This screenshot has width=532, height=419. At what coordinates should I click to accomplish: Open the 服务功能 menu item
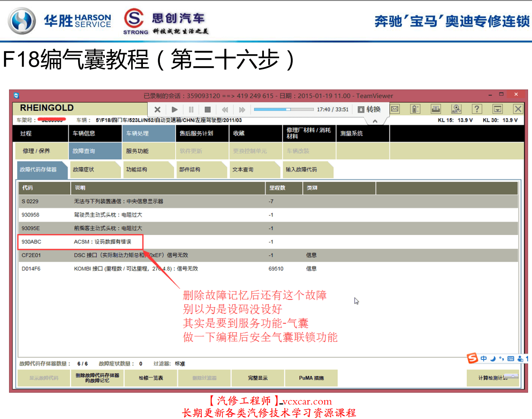click(148, 151)
